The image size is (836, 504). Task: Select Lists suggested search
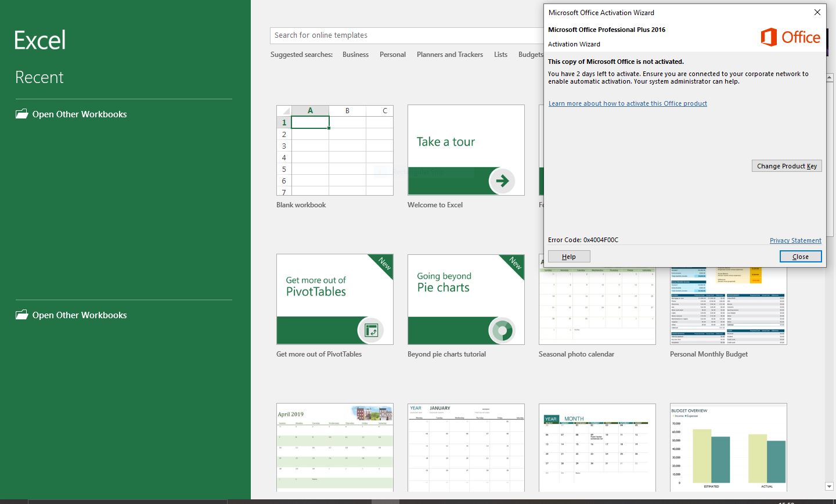[x=500, y=55]
